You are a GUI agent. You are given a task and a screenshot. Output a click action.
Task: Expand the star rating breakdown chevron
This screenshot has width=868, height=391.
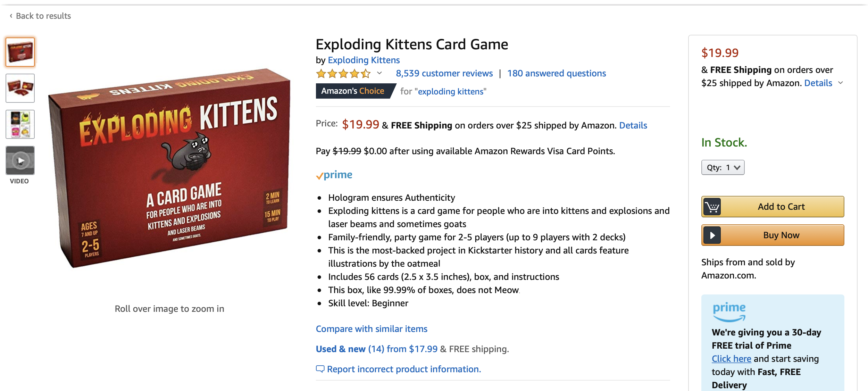click(x=379, y=73)
